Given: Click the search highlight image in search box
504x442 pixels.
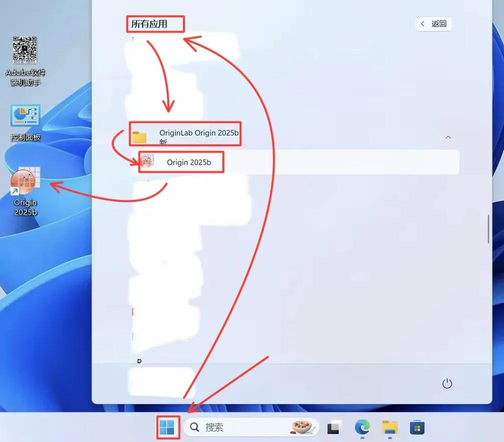Looking at the screenshot, I should [x=301, y=427].
